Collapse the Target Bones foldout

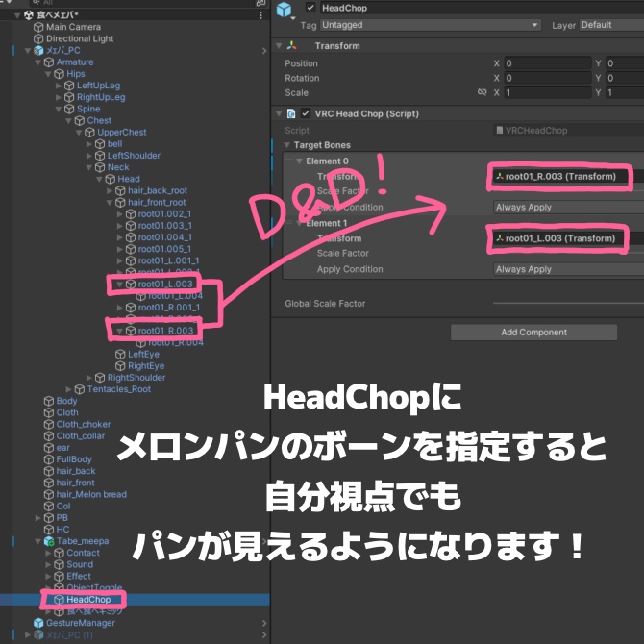(286, 145)
